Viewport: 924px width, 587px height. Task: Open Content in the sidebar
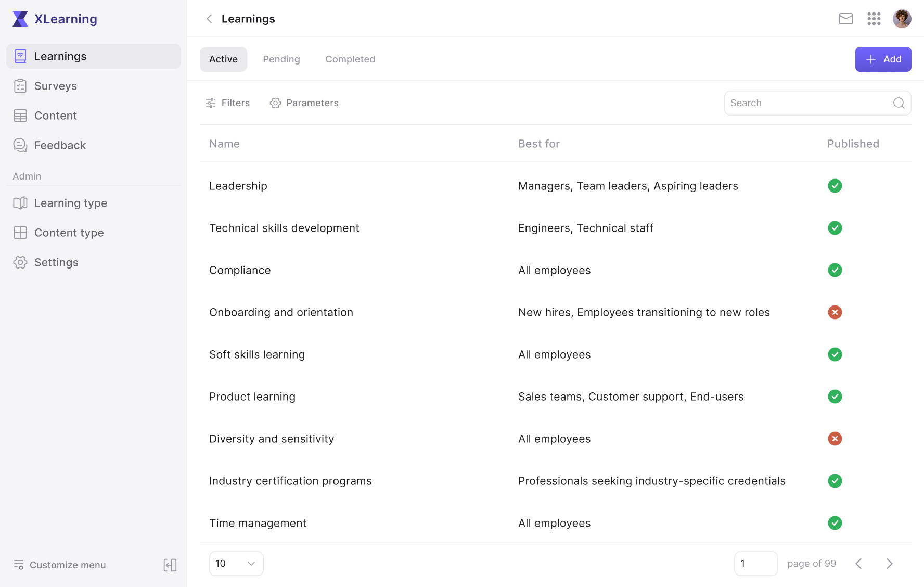point(94,116)
